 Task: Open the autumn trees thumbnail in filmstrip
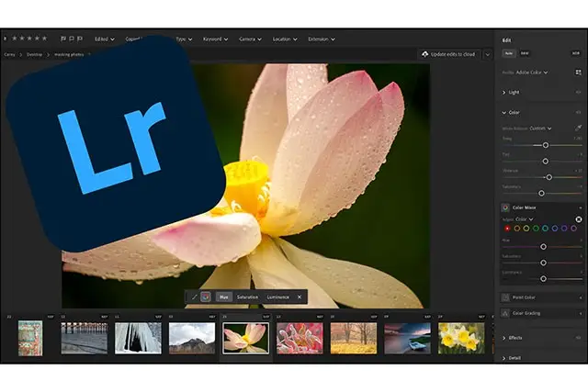click(x=354, y=339)
